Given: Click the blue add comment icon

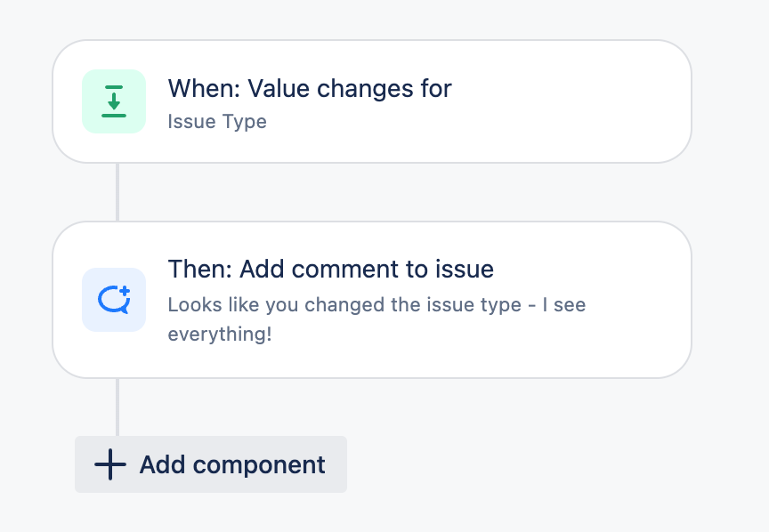Looking at the screenshot, I should (x=114, y=300).
